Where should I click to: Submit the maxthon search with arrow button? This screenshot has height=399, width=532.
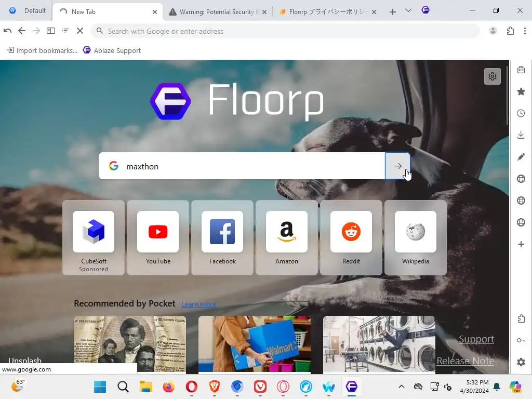click(x=397, y=166)
